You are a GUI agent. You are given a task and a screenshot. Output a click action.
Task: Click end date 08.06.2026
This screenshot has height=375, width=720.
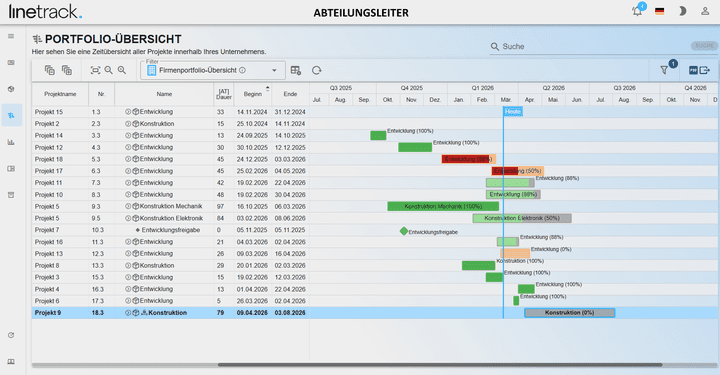(x=290, y=218)
